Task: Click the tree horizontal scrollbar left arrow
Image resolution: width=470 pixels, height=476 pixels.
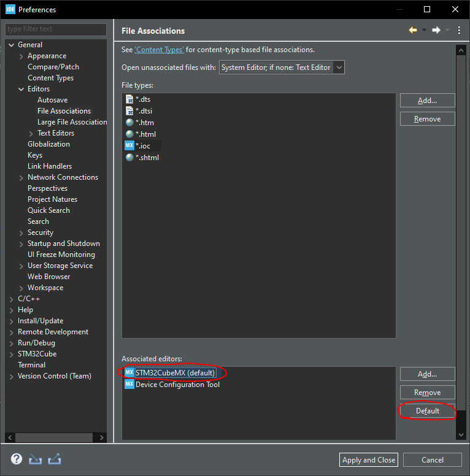Action: 10,437
